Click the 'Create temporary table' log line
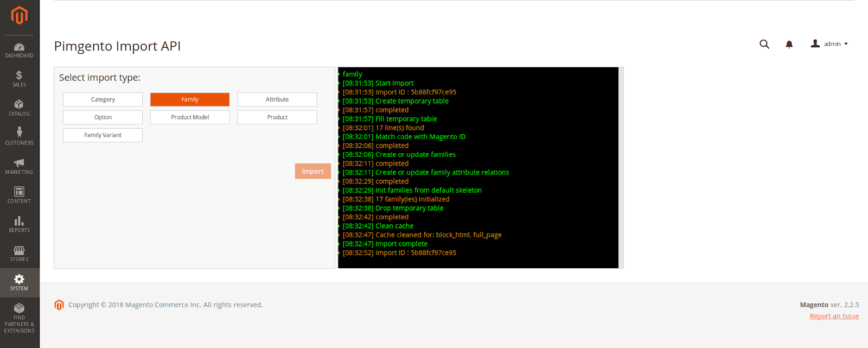This screenshot has height=348, width=868. (x=395, y=101)
